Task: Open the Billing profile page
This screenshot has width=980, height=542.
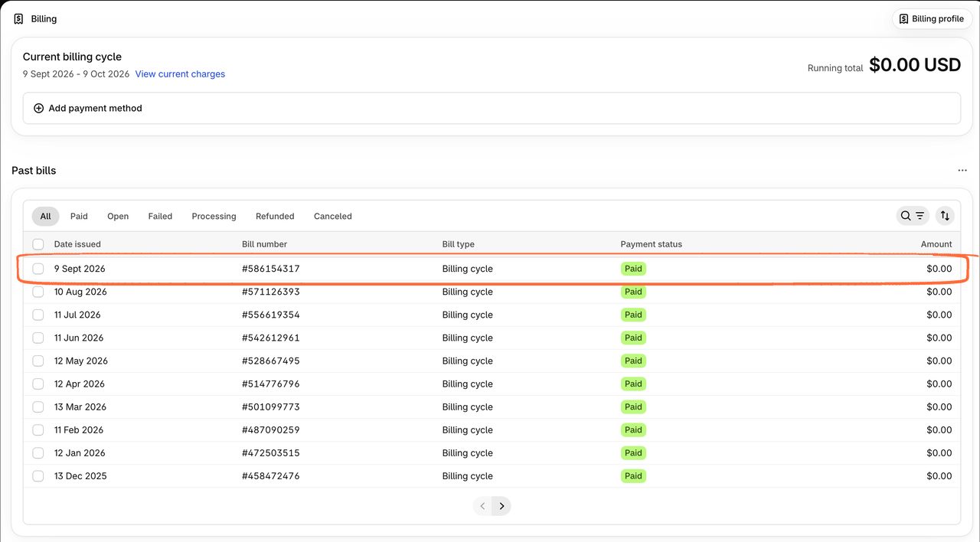Action: [x=932, y=19]
